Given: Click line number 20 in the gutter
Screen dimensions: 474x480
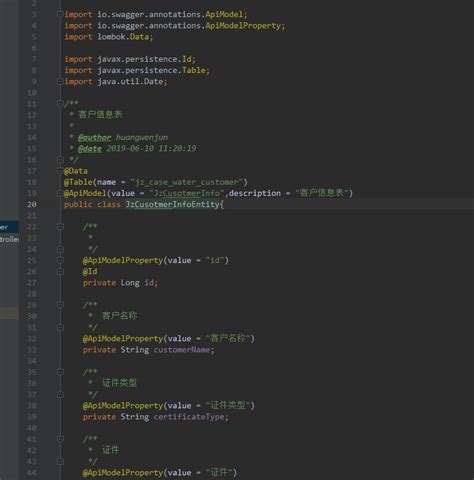Looking at the screenshot, I should point(32,204).
